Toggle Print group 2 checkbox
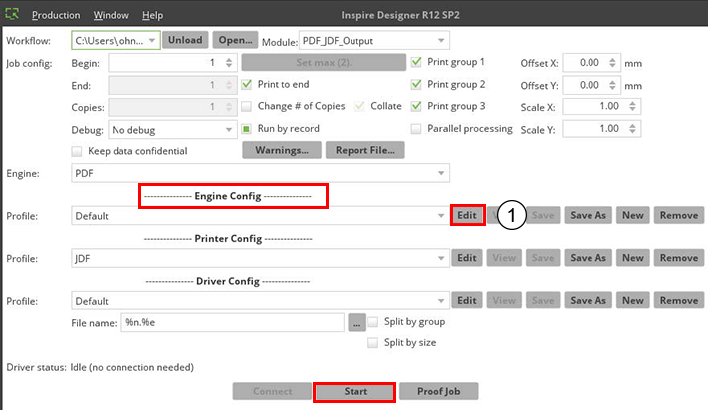The height and width of the screenshot is (410, 708). [417, 85]
